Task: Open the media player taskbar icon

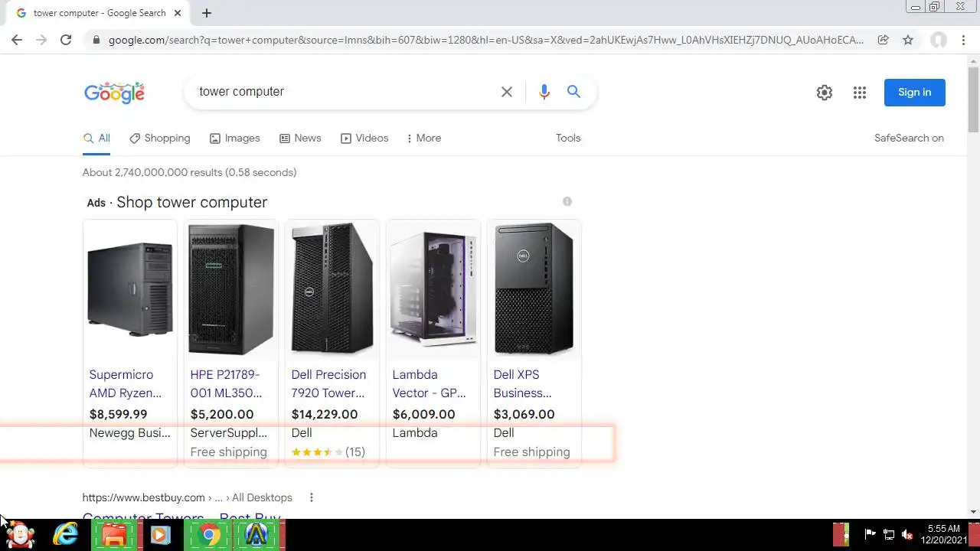Action: [x=160, y=535]
